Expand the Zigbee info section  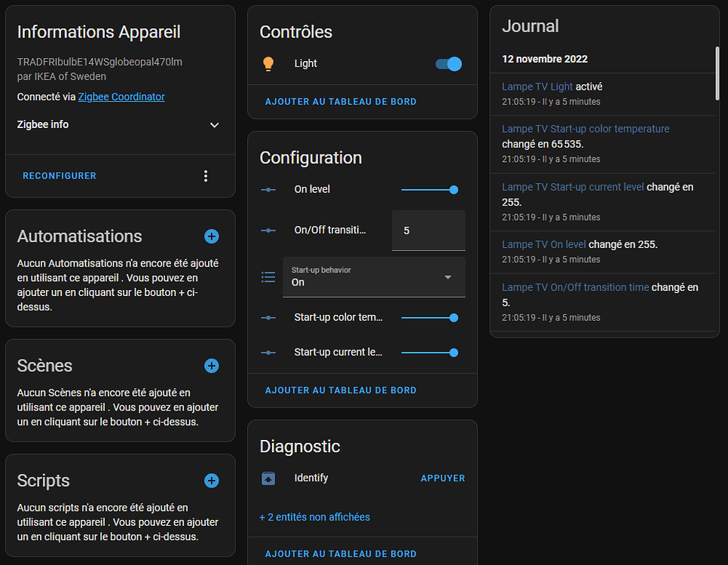[x=214, y=125]
